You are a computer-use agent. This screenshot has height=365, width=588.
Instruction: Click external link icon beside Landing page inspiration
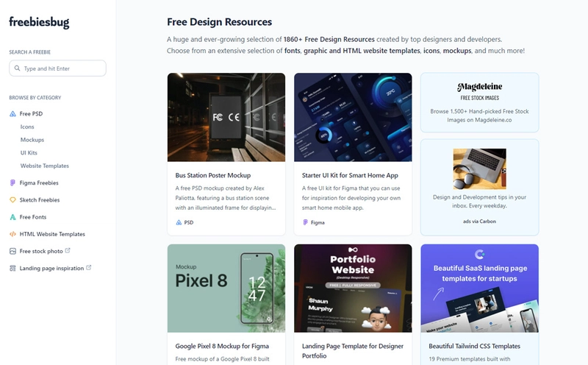tap(88, 268)
